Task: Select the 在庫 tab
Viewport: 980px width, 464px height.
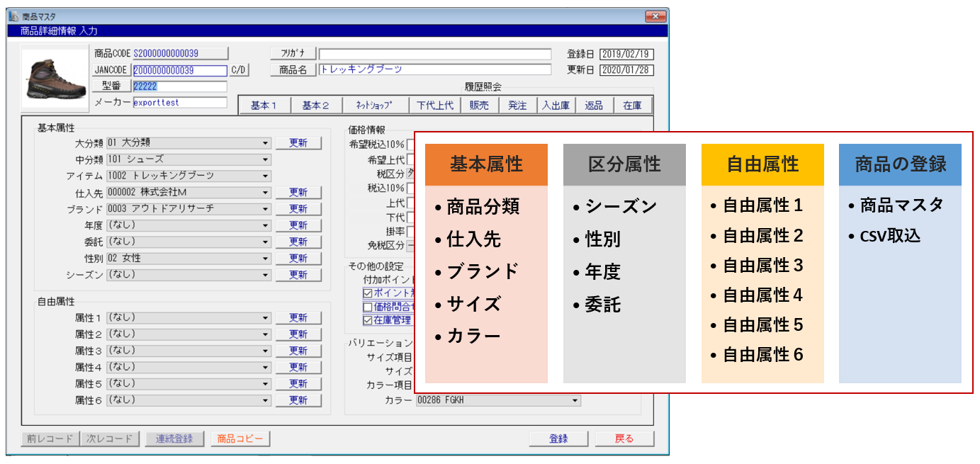Action: coord(631,104)
